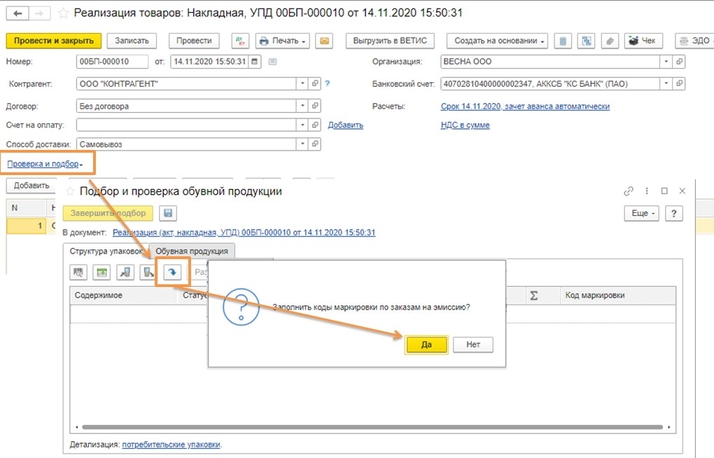Click into the Номер input field

pyautogui.click(x=112, y=61)
